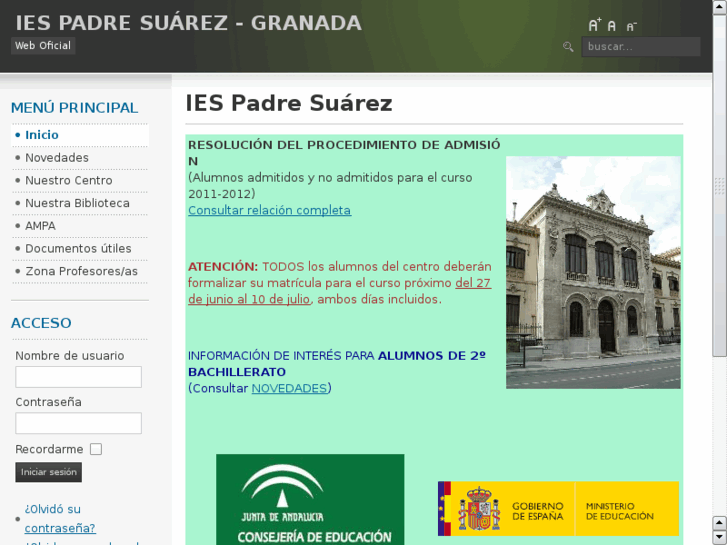Click the RESOLUCIÓN DEL PROCEDIMIENTO heading text
Screen dimensions: 727x545
(344, 153)
